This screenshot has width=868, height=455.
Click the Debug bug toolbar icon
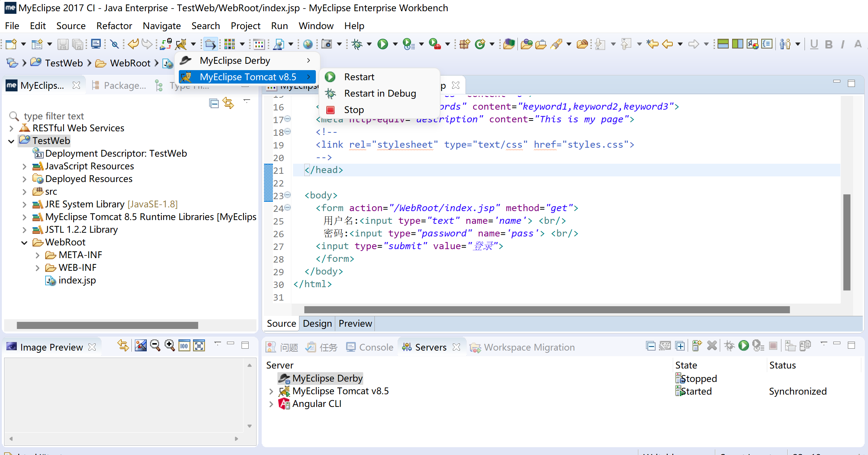[357, 44]
